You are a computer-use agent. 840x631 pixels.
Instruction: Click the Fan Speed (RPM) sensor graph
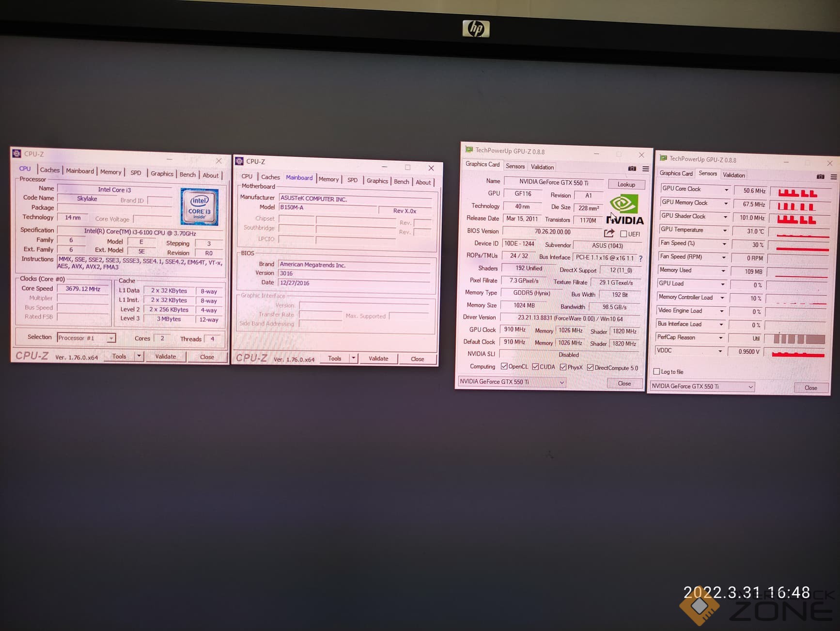[798, 259]
